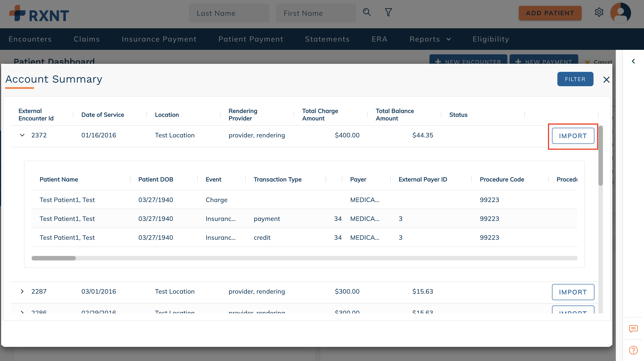Open the help question mark icon
Screen dimensions: 644x361
pyautogui.click(x=633, y=350)
